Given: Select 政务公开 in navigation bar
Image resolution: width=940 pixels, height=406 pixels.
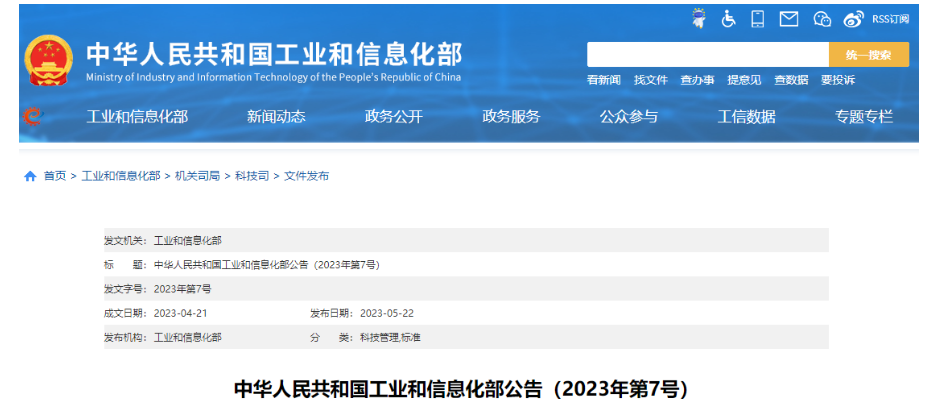Looking at the screenshot, I should click(x=393, y=117).
